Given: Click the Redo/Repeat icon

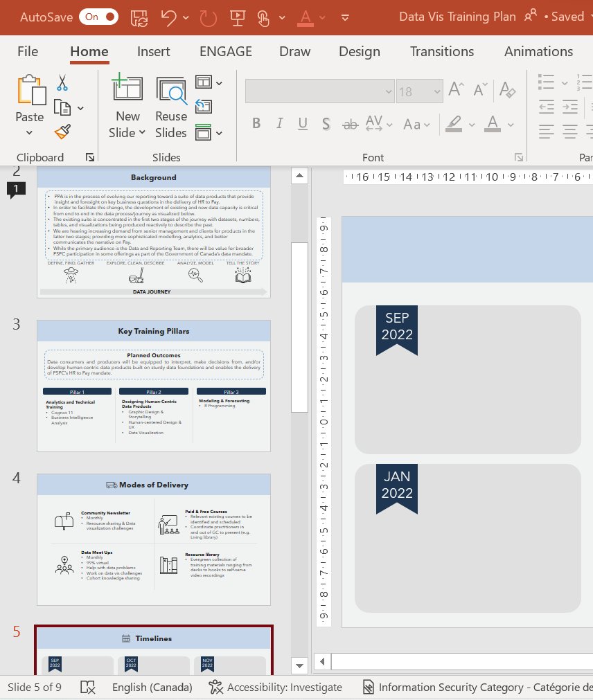Looking at the screenshot, I should tap(208, 18).
